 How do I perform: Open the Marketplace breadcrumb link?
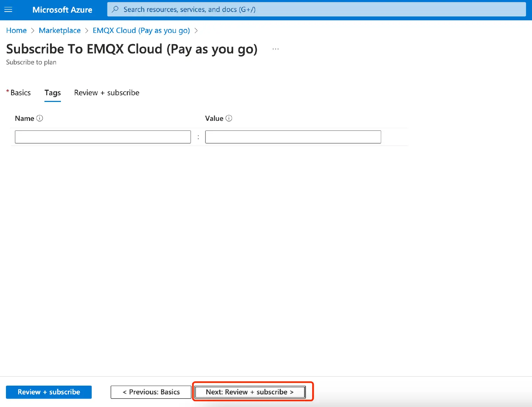coord(59,30)
